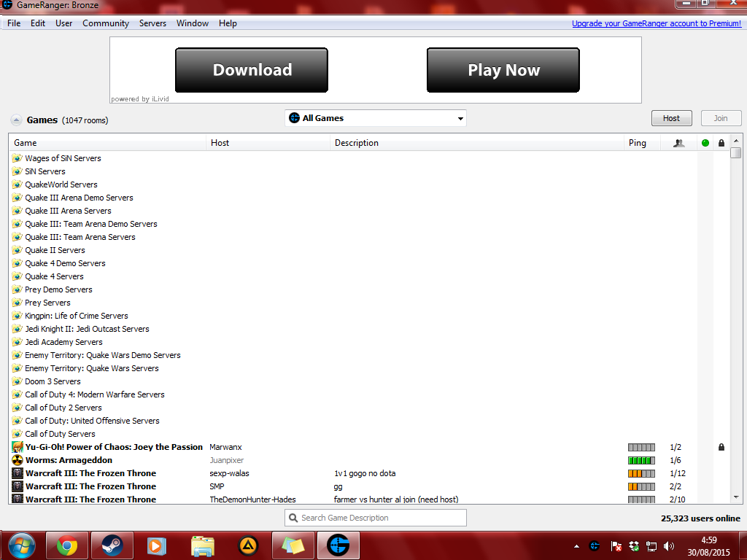Open the media player taskbar icon
This screenshot has width=747, height=560.
point(156,545)
